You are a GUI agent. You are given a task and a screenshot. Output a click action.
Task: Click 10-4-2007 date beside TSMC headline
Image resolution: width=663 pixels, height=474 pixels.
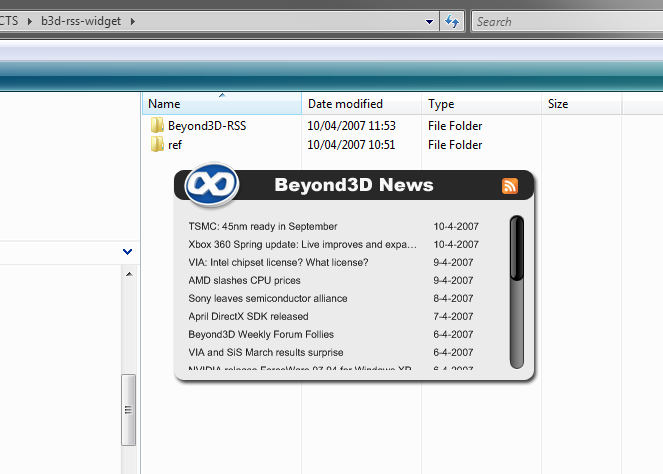456,226
